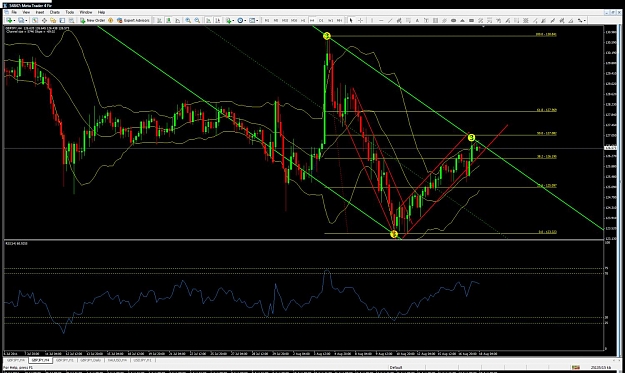This screenshot has height=373, width=625.
Task: Select the H1 timeframe
Action: tap(303, 20)
